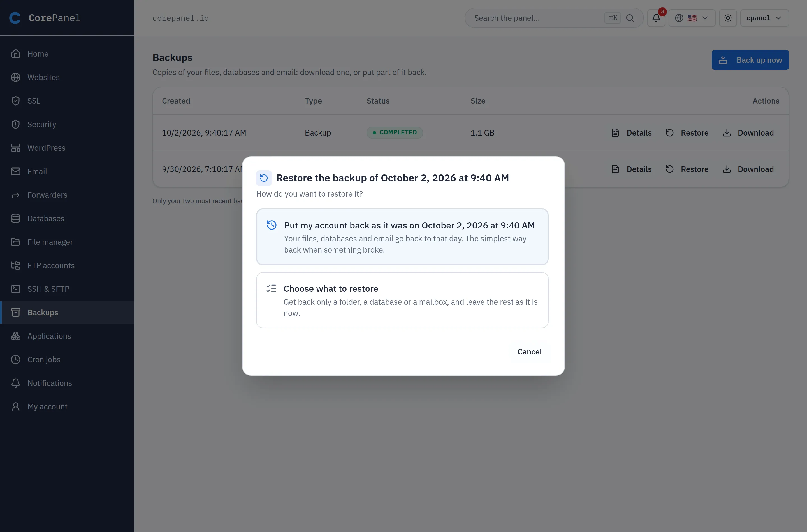This screenshot has width=807, height=532.
Task: Click the search magnifier icon
Action: pyautogui.click(x=630, y=18)
